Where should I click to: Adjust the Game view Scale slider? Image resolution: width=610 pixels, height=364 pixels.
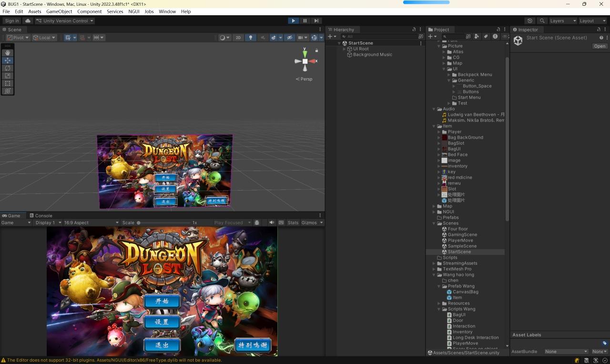139,222
